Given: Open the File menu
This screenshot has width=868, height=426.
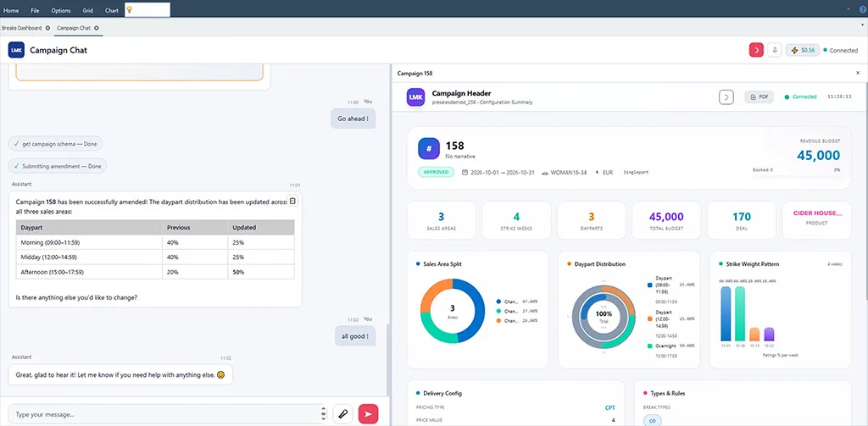Looking at the screenshot, I should [35, 10].
